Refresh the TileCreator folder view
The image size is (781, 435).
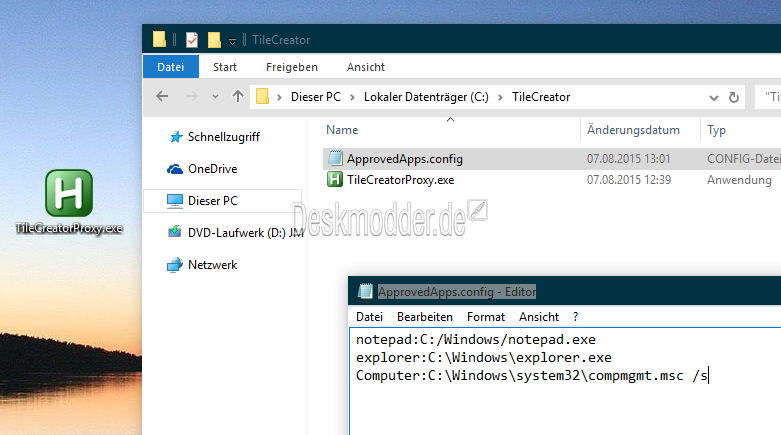point(734,97)
